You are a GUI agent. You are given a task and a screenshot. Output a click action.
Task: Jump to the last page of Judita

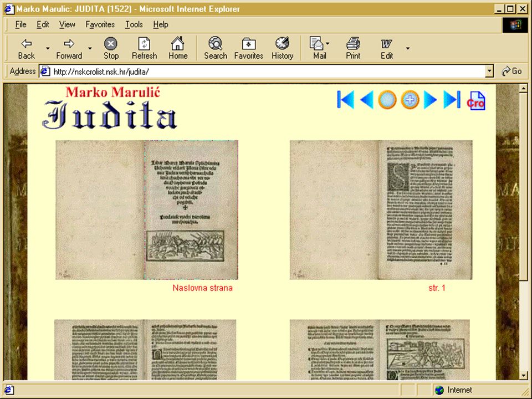click(452, 99)
